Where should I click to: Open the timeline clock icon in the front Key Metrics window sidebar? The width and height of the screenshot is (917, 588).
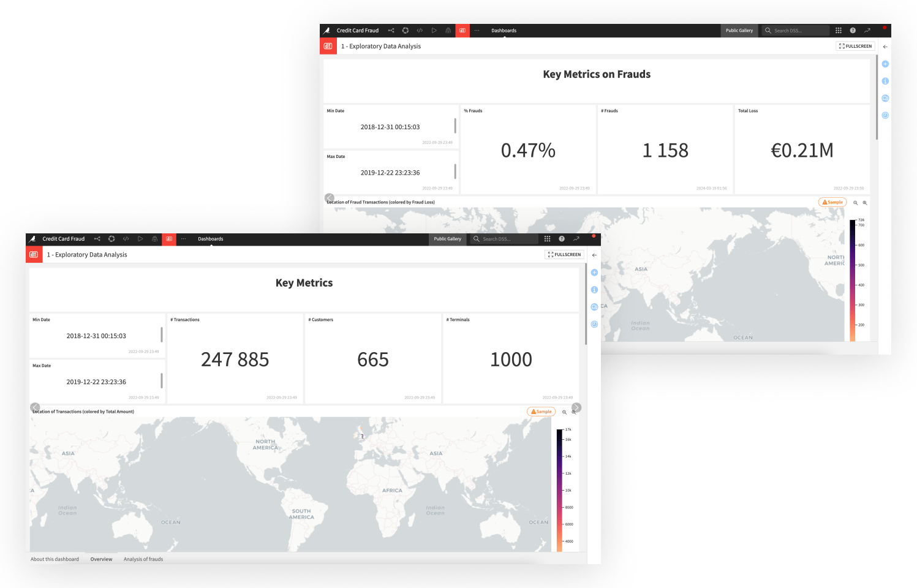coord(594,324)
